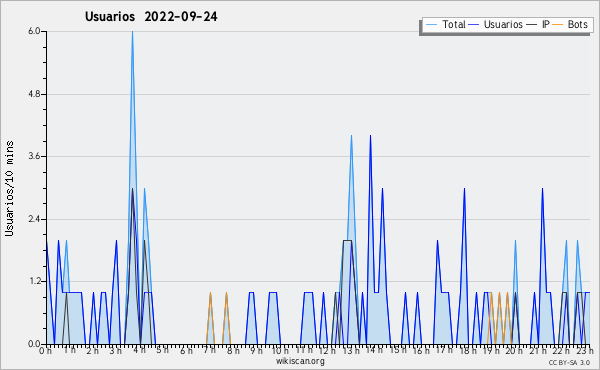Click the y-axis label "Usuarios/10 mins"

(x=9, y=188)
